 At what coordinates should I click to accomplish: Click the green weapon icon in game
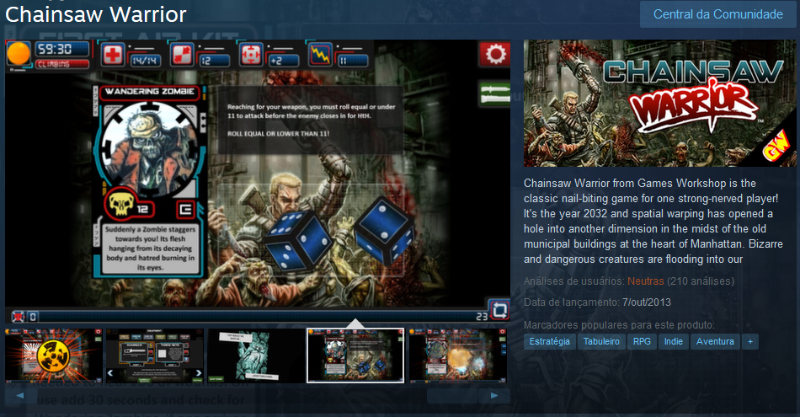pos(494,93)
